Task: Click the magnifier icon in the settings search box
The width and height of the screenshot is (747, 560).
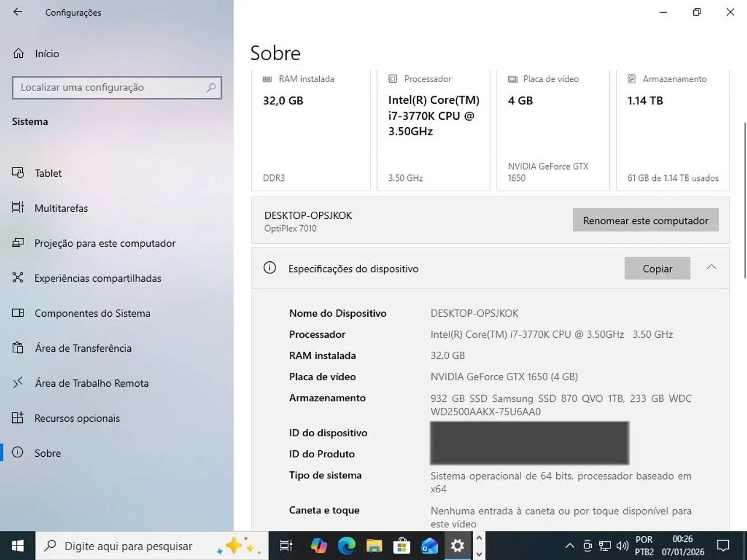Action: pos(211,87)
